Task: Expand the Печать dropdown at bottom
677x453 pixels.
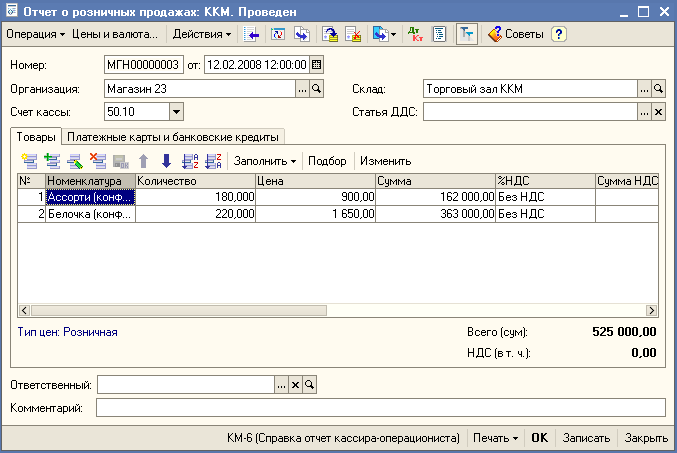Action: [x=495, y=438]
